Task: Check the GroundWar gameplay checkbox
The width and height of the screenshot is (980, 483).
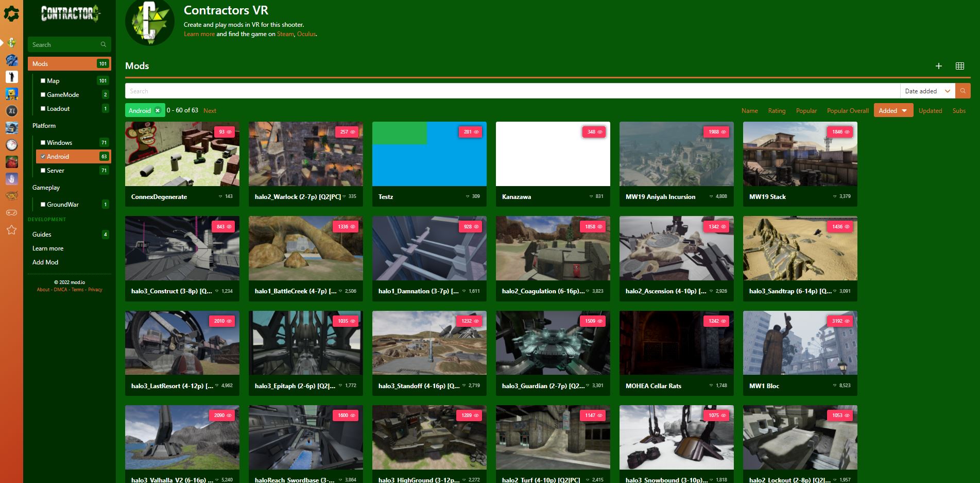Action: coord(43,205)
